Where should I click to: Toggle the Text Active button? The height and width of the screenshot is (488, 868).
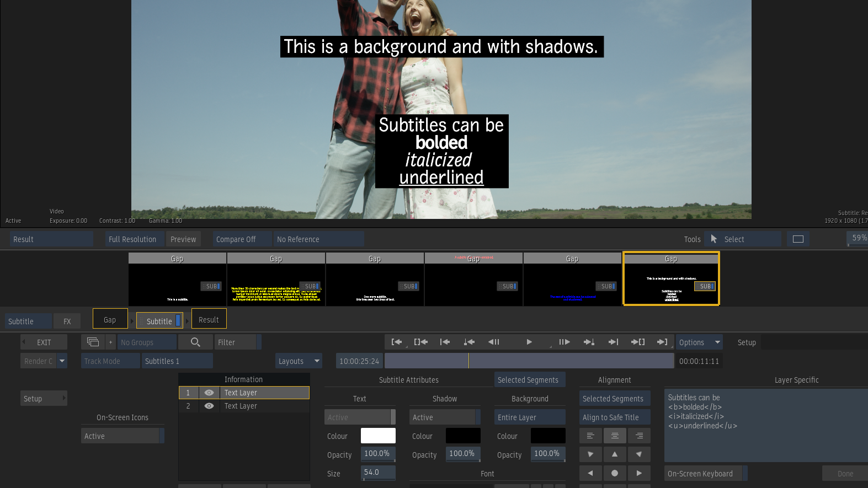tap(360, 417)
